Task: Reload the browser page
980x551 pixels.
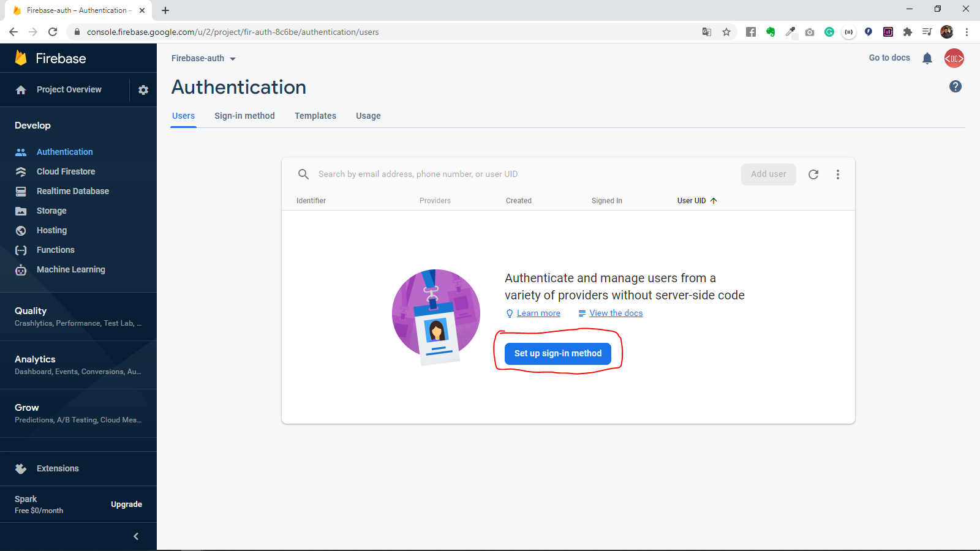Action: [53, 32]
